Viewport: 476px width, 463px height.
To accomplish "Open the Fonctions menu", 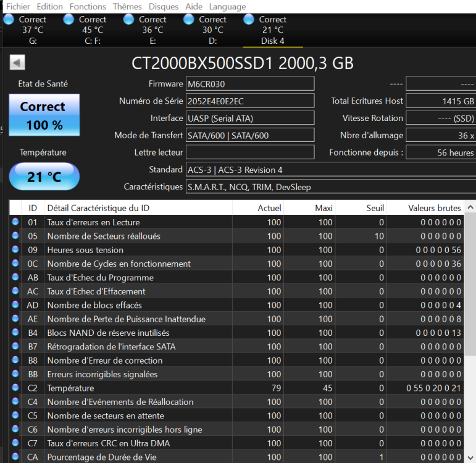I will [88, 6].
